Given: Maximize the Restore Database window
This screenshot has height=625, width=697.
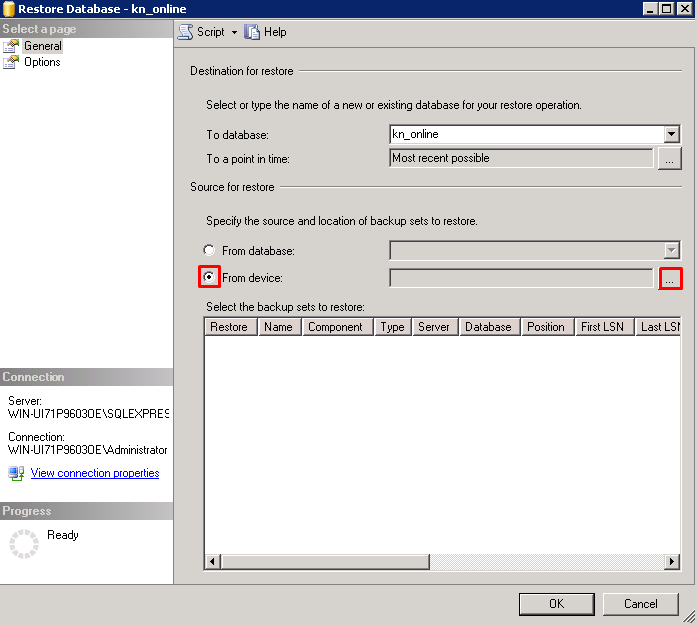Looking at the screenshot, I should point(667,9).
